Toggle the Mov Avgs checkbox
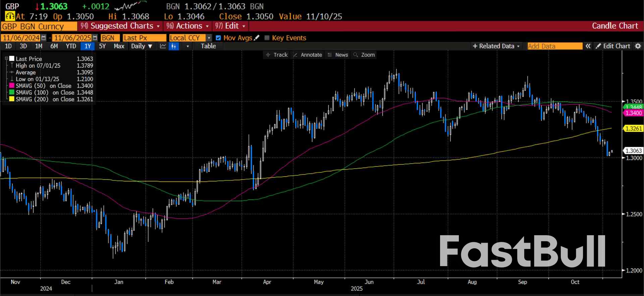Viewport: 644px width, 296px height. [218, 38]
